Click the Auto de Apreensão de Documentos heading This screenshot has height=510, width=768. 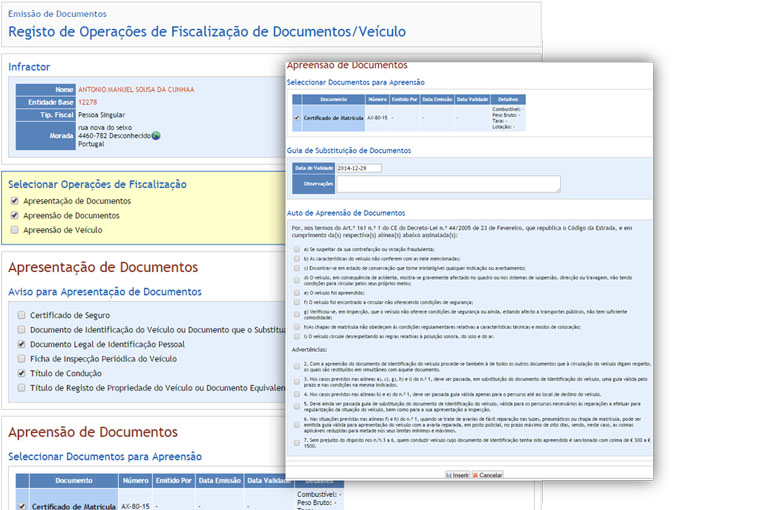[346, 213]
